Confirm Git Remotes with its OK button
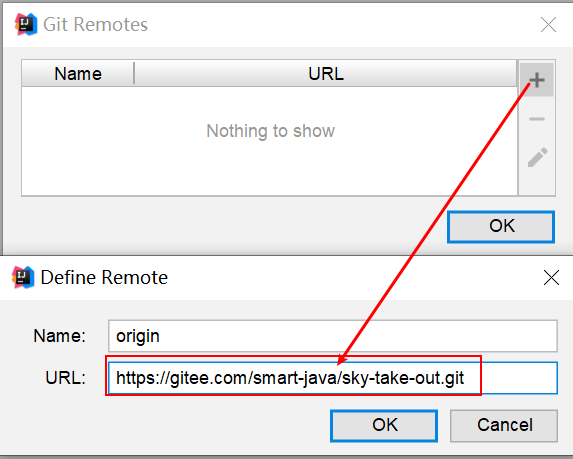Image resolution: width=573 pixels, height=459 pixels. tap(501, 227)
